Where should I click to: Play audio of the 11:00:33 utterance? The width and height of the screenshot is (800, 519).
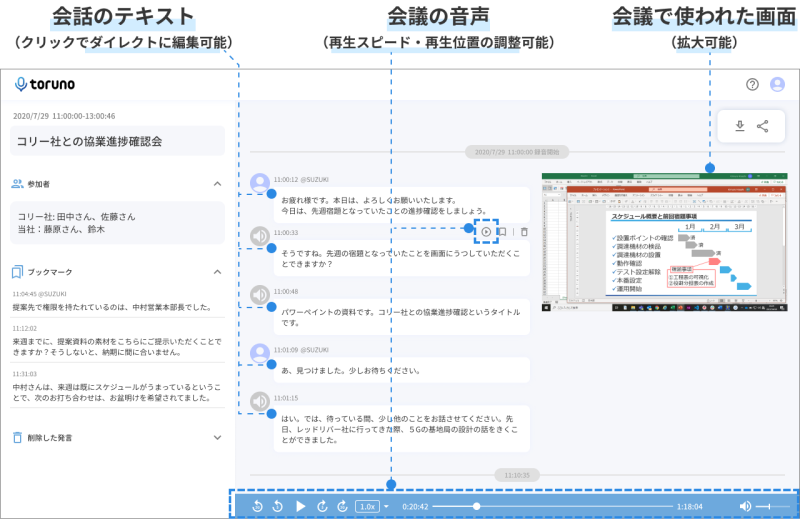(x=486, y=232)
